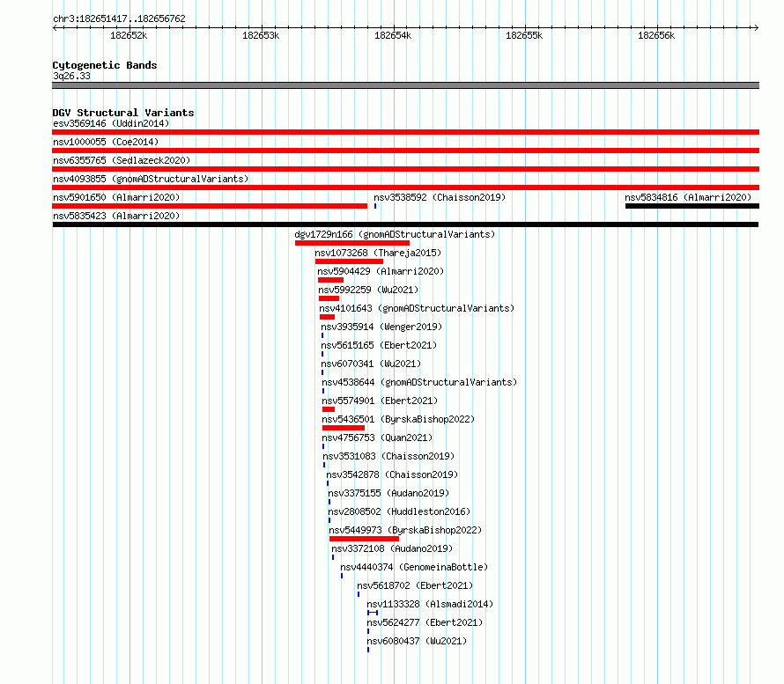Click the red bar under nsv5436501
Viewport: 784px width, 684px height.
(x=344, y=428)
